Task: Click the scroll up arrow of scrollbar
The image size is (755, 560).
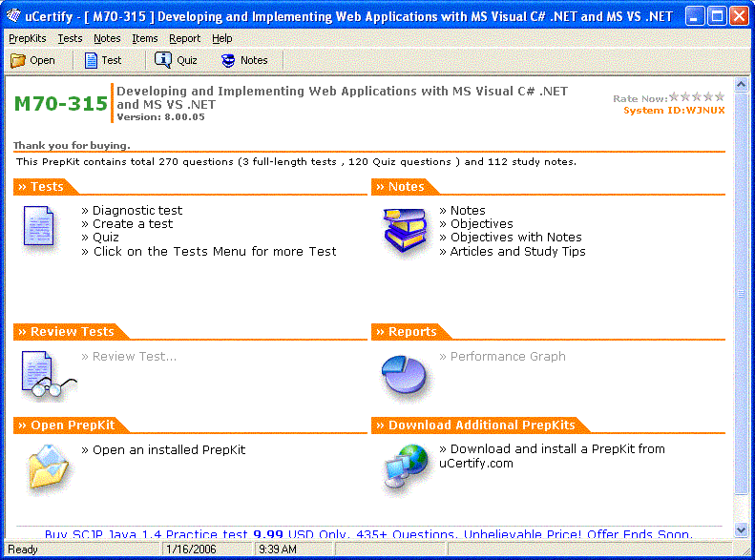Action: 741,85
